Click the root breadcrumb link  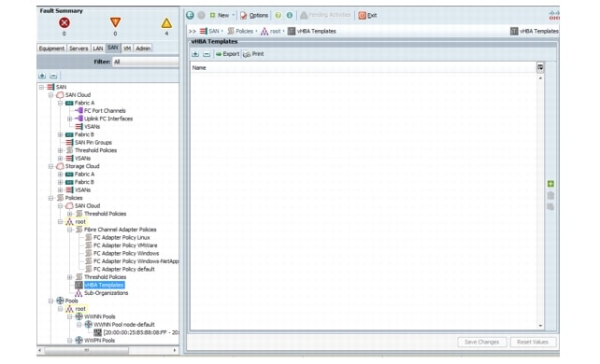click(275, 32)
